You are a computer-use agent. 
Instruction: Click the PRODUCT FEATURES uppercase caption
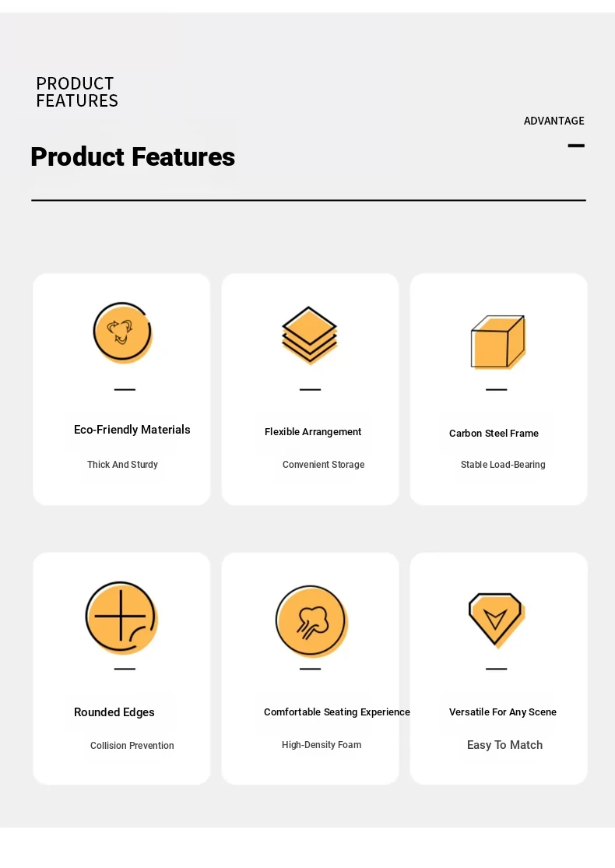77,92
